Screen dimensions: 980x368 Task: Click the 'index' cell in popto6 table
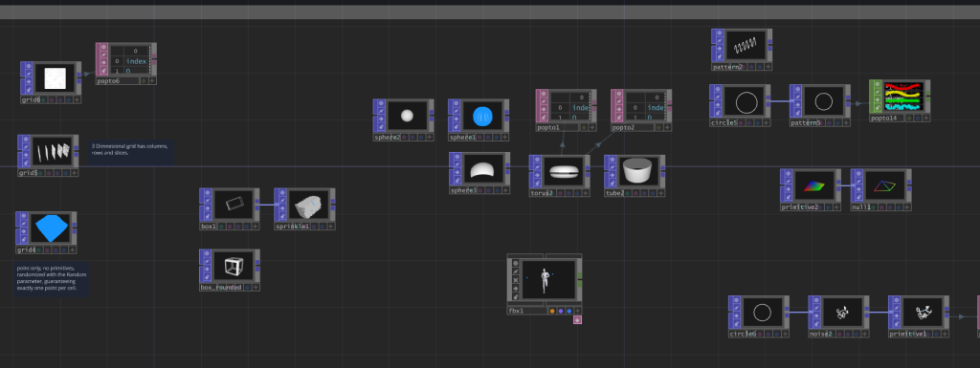(x=136, y=61)
